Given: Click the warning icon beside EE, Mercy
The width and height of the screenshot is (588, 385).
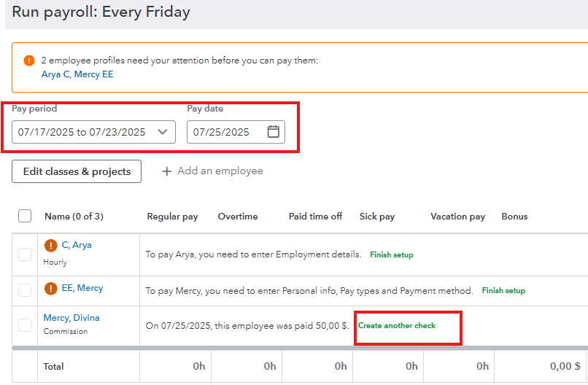Looking at the screenshot, I should point(51,289).
